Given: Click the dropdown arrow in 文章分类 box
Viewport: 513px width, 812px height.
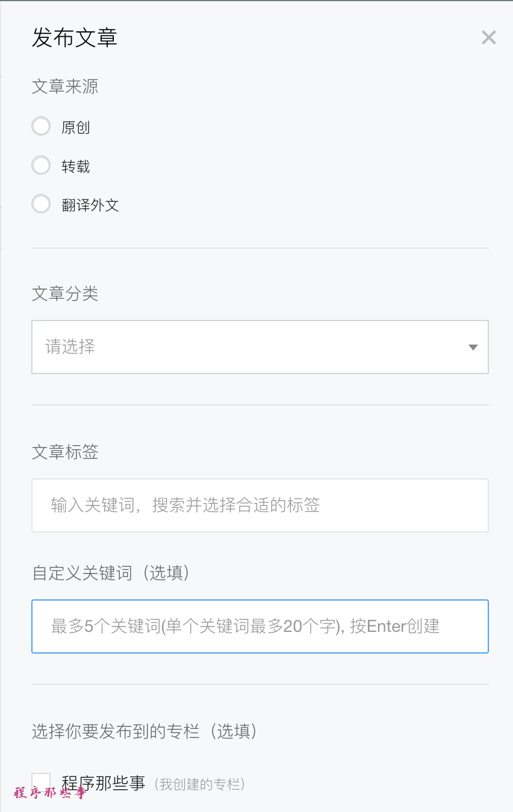Looking at the screenshot, I should click(x=473, y=347).
